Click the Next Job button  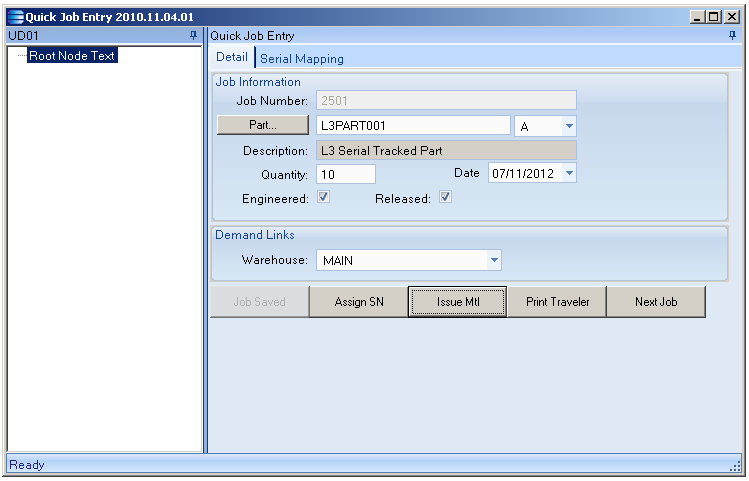656,301
